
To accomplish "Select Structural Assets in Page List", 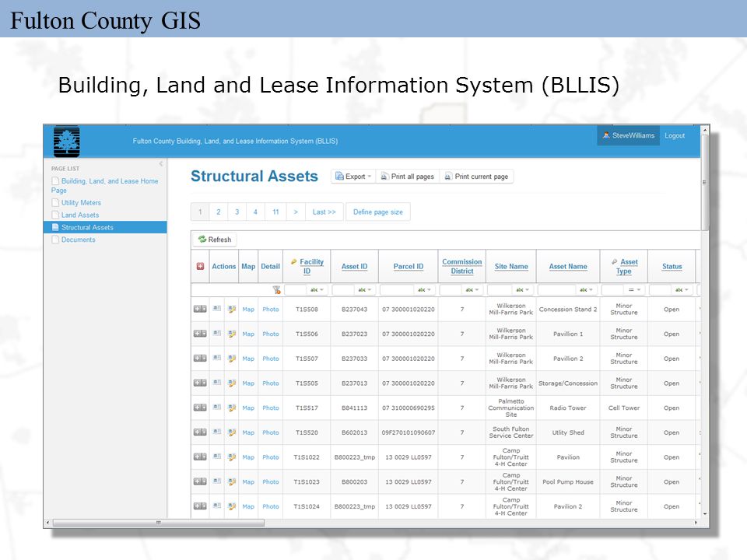I will (x=105, y=227).
